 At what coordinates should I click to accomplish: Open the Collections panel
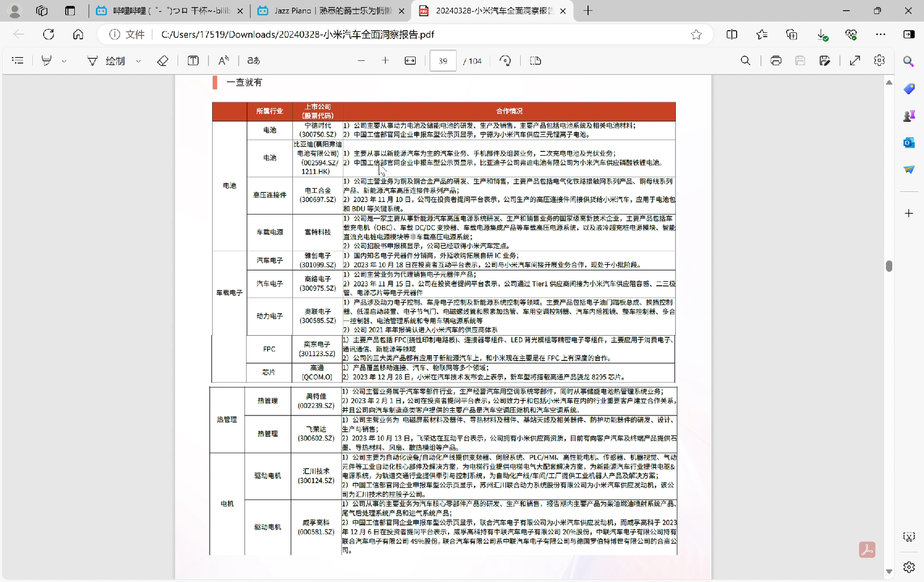click(x=792, y=34)
